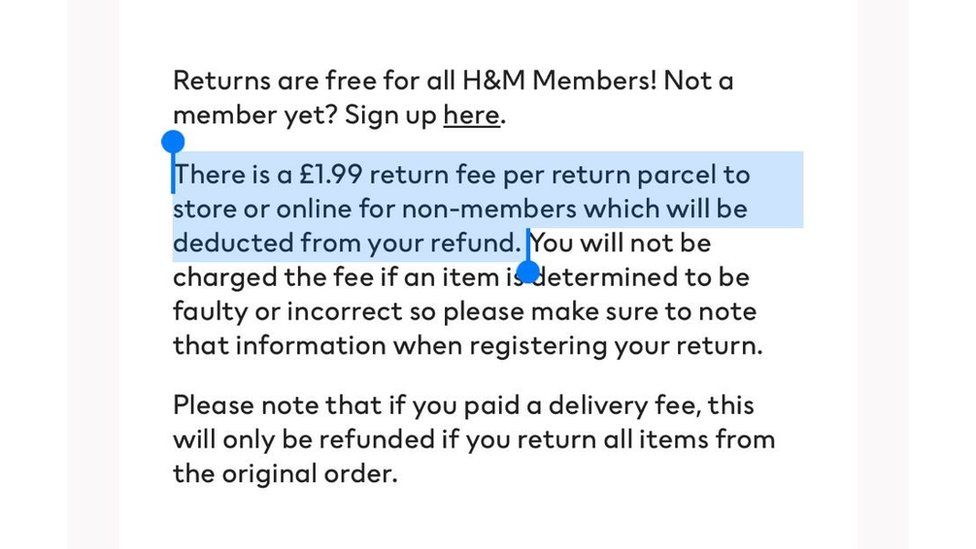
Task: Tap the selection end handle below 'refund.'
Action: 528,271
